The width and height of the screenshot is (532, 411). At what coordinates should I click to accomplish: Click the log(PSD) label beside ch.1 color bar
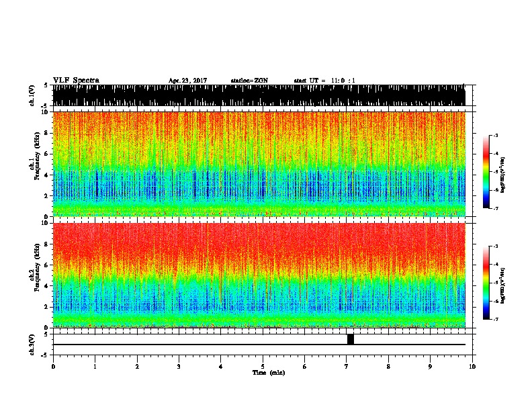pyautogui.click(x=502, y=175)
